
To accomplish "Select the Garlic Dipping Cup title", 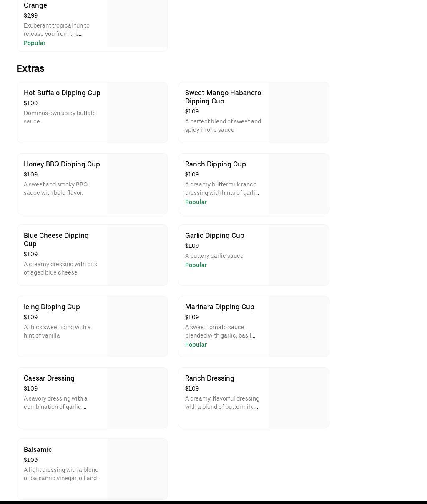I will (214, 235).
